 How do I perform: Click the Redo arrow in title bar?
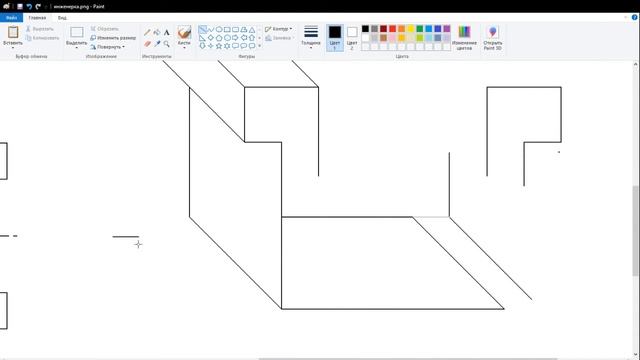[x=38, y=7]
